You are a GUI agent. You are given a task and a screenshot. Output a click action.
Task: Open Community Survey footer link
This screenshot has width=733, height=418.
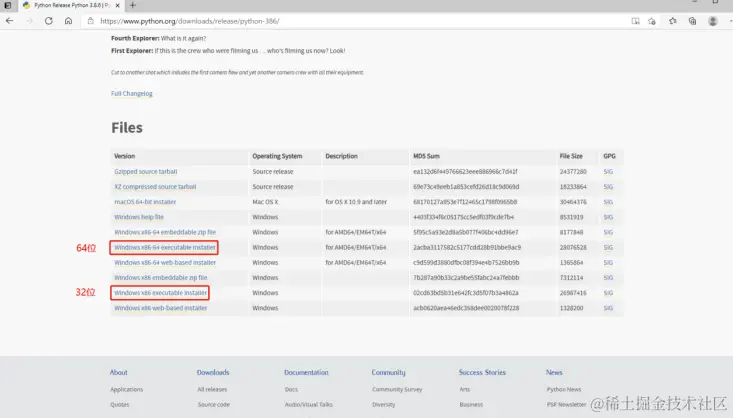tap(397, 389)
